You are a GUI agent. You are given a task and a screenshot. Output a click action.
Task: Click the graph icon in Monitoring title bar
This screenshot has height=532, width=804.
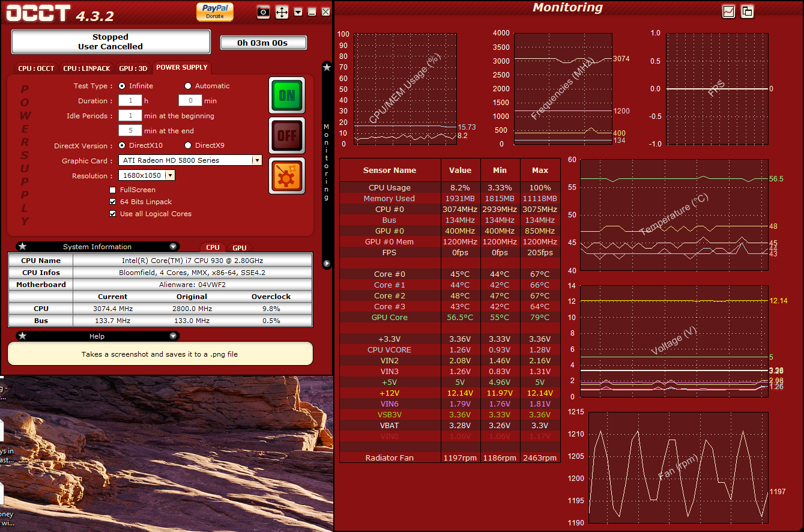728,11
